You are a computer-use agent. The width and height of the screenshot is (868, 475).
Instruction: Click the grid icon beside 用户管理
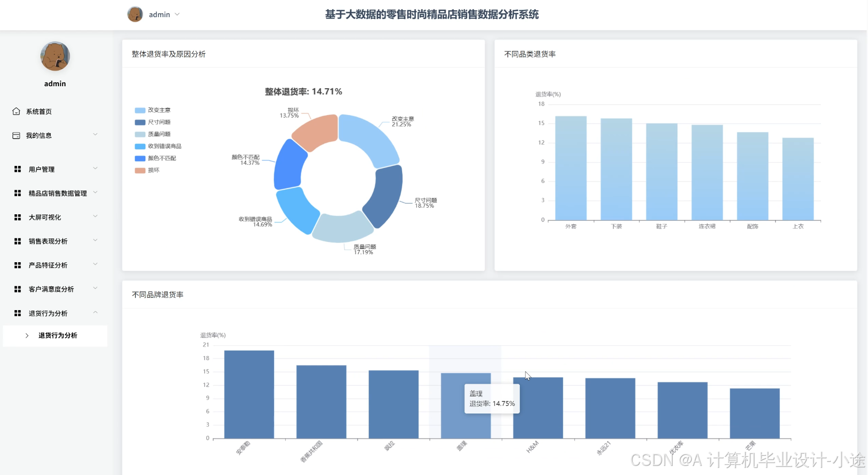tap(18, 169)
